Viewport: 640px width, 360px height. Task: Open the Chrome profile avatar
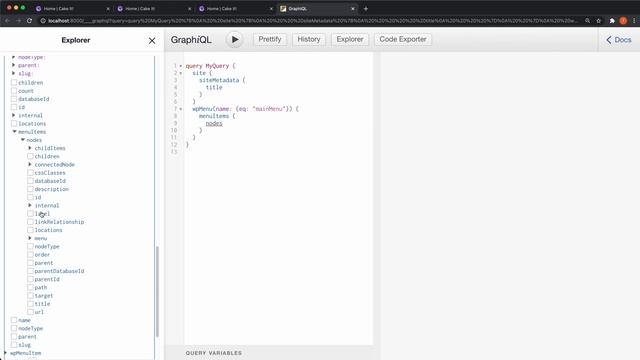(623, 21)
